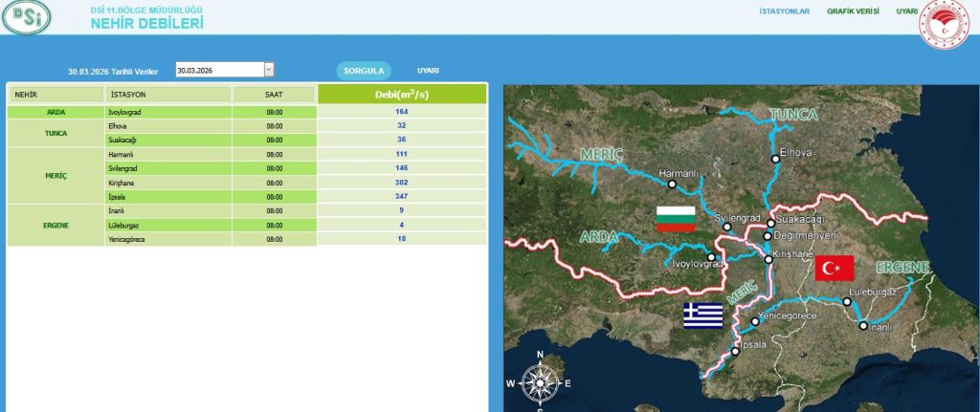The width and height of the screenshot is (980, 412).
Task: Click the İpsala station marker on map
Action: click(735, 352)
